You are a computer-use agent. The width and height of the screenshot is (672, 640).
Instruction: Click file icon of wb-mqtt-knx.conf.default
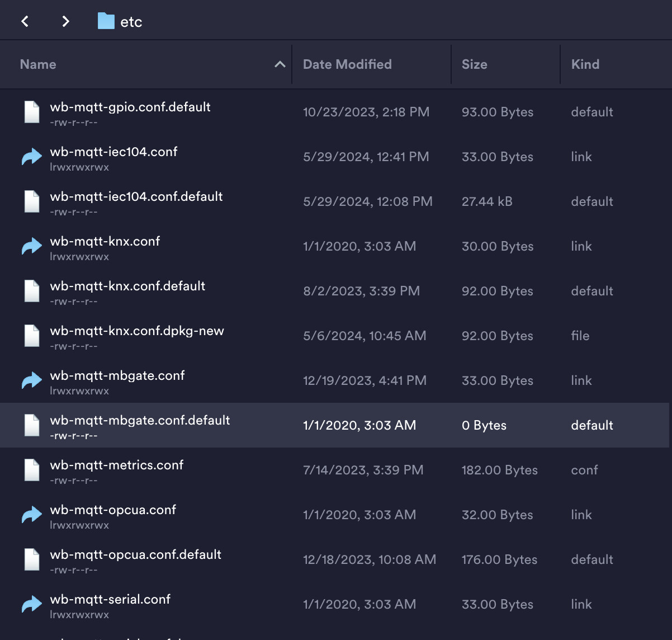pos(32,291)
